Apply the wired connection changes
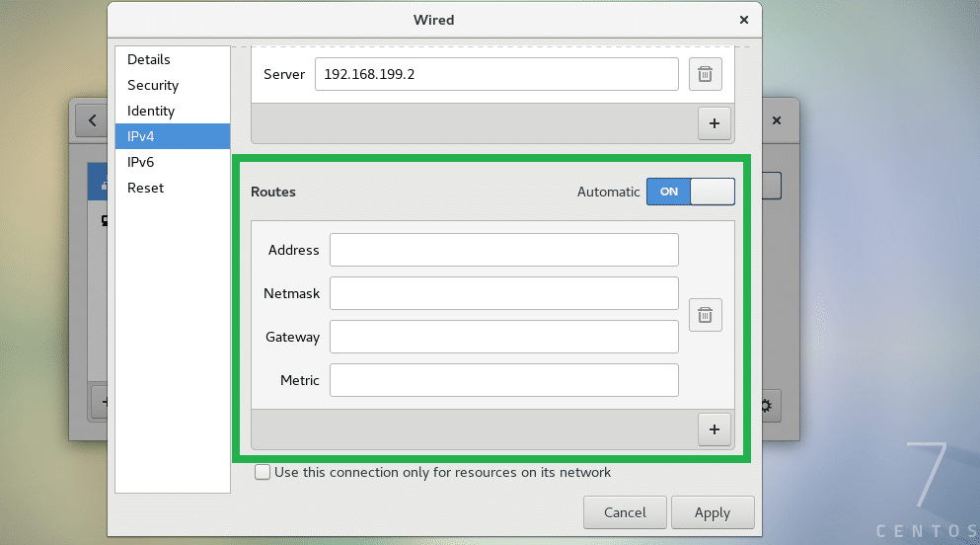Screen dimensions: 980x545 pyautogui.click(x=713, y=512)
